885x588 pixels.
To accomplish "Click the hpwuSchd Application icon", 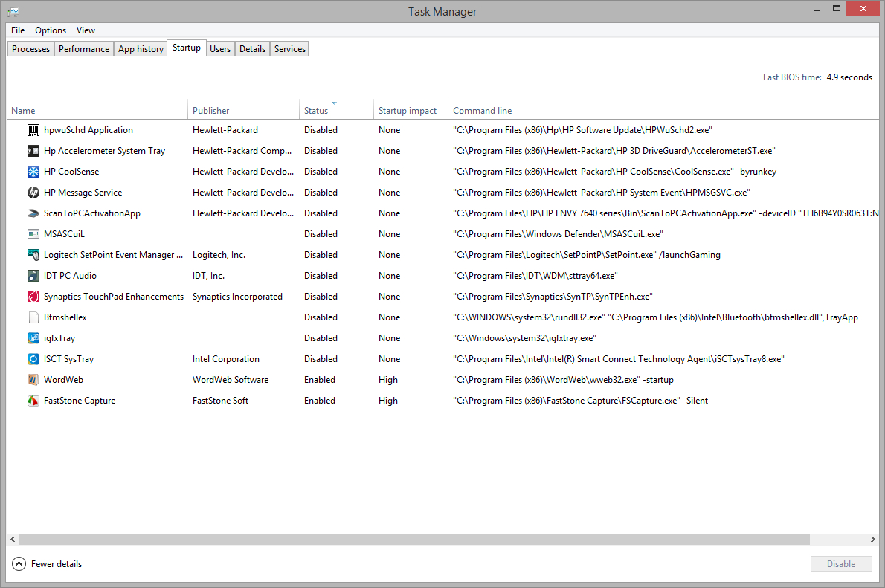I will click(x=33, y=130).
